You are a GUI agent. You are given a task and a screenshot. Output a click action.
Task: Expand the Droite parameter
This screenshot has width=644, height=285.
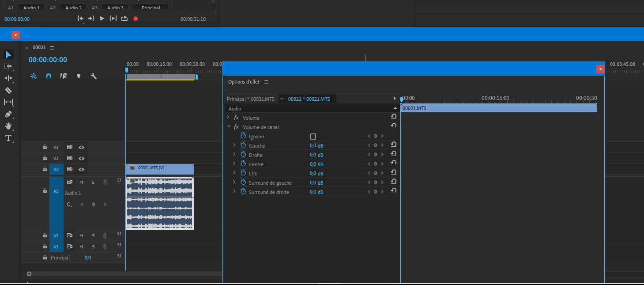pyautogui.click(x=234, y=155)
